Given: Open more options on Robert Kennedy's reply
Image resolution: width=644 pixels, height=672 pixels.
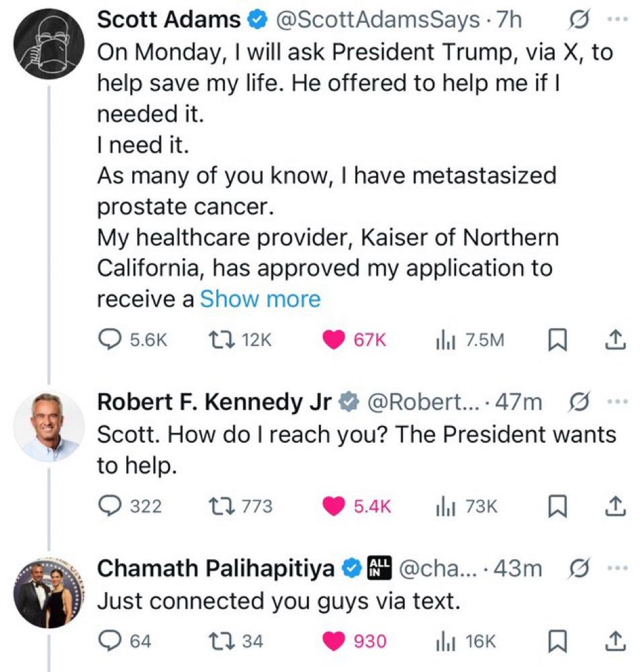Looking at the screenshot, I should tap(614, 402).
